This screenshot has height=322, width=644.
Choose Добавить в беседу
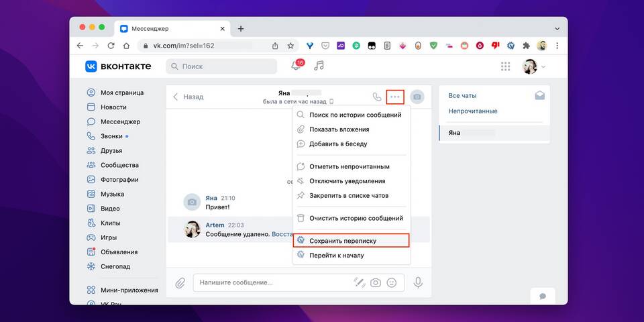click(352, 144)
